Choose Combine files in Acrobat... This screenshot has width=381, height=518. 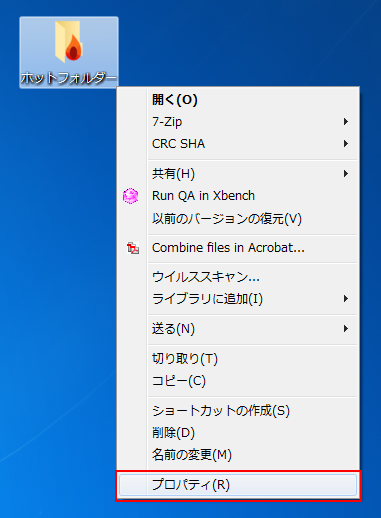(238, 248)
